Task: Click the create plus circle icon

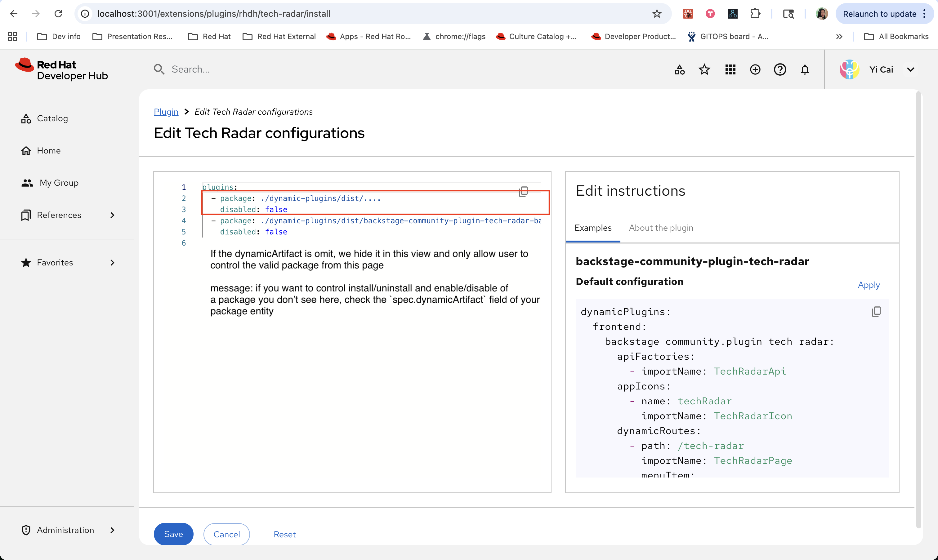Action: (x=755, y=70)
